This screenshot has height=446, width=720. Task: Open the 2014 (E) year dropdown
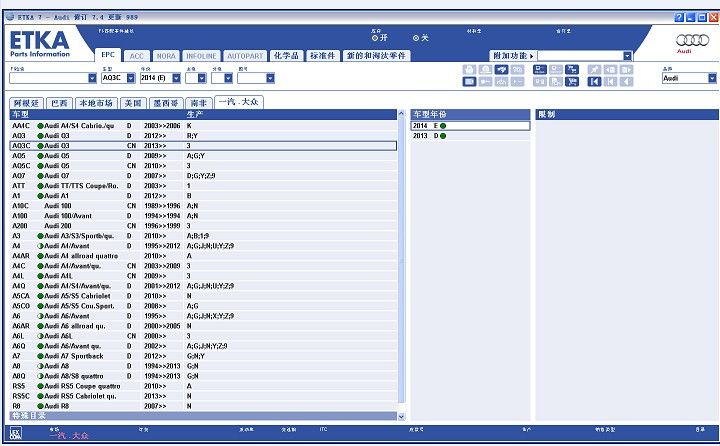coord(176,79)
